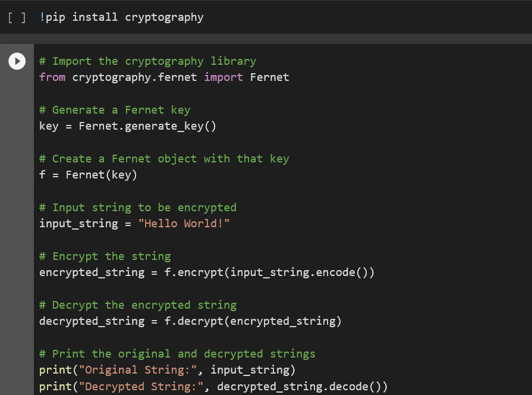
Task: Run the Fernet encryption code cell
Action: click(17, 61)
